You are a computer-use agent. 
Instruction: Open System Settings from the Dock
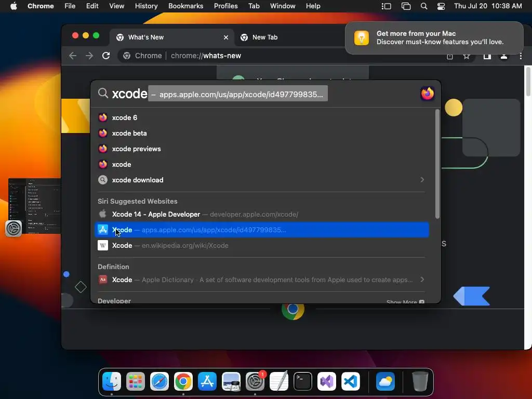click(255, 381)
